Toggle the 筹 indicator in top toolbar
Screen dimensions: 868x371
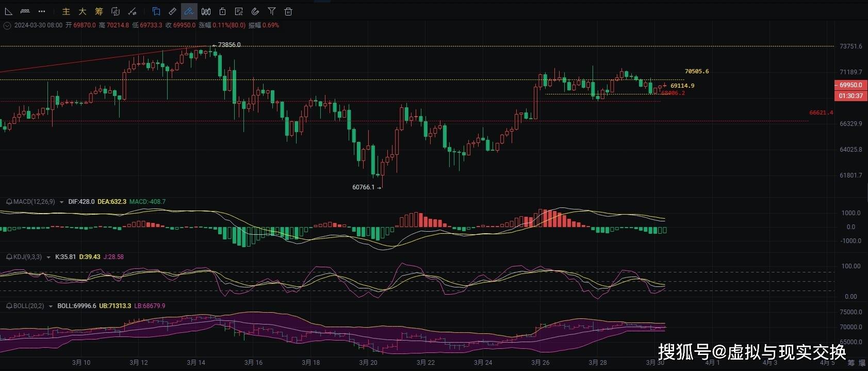coord(99,11)
